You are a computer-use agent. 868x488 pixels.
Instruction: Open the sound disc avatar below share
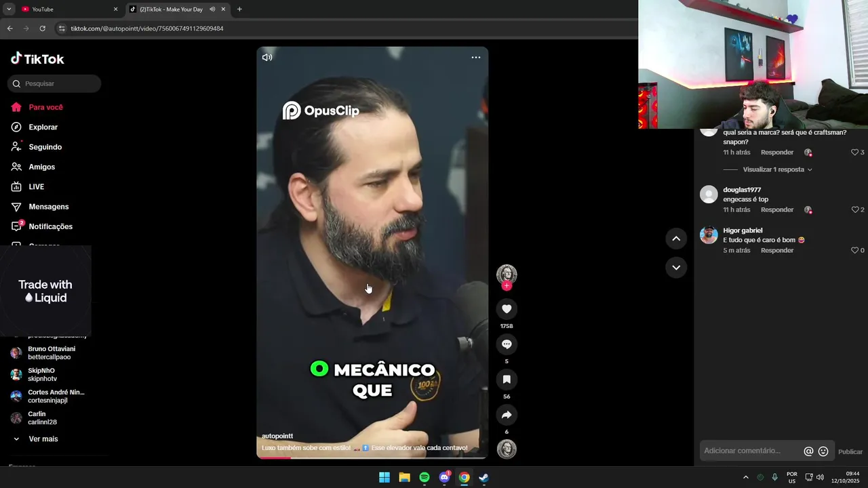tap(507, 449)
